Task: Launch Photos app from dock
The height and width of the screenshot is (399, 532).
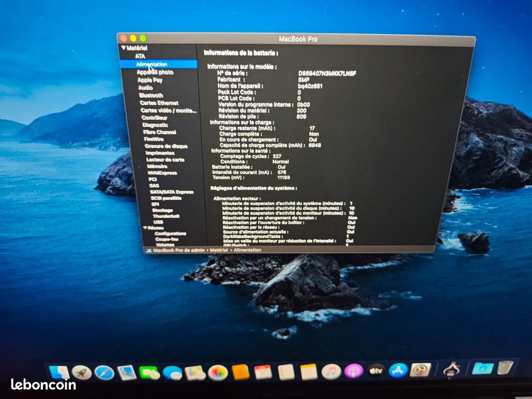Action: [218, 373]
